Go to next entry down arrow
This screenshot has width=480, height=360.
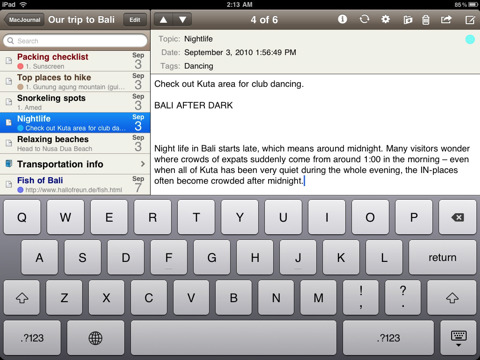click(x=182, y=20)
